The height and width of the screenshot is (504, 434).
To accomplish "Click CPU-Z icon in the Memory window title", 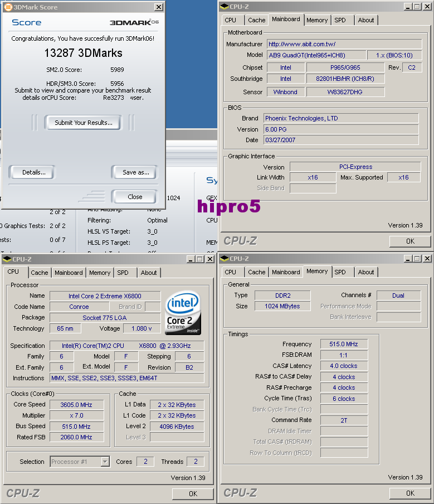I will tap(224, 259).
